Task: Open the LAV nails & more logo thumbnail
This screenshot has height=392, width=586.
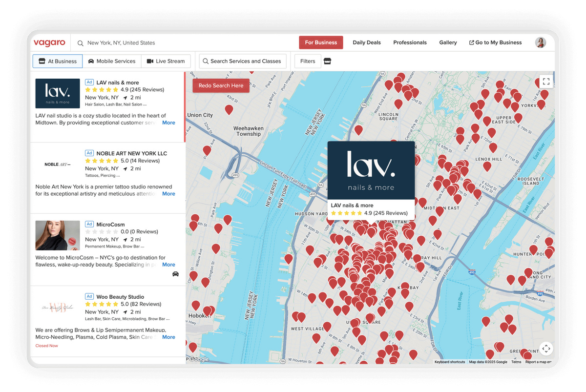Action: coord(58,93)
